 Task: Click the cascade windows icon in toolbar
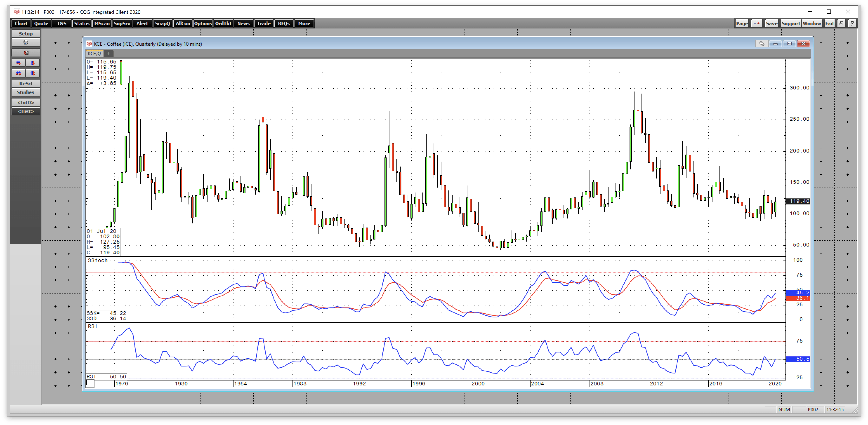pyautogui.click(x=841, y=23)
